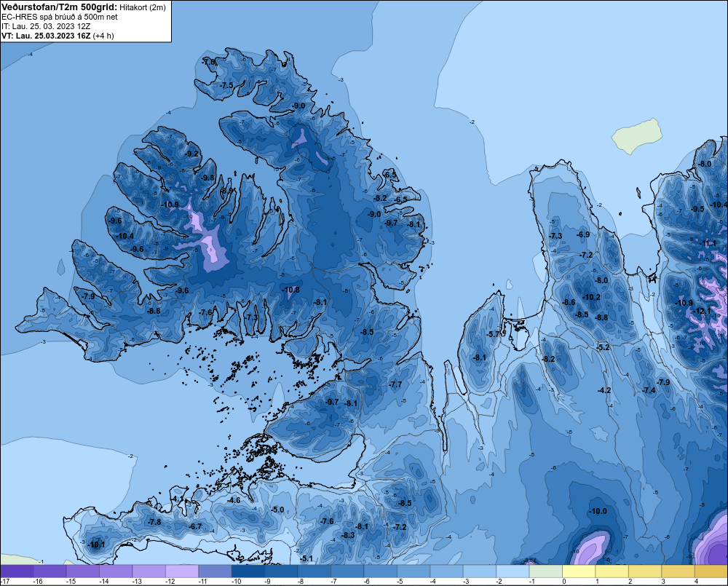Click the -17 label on the color scale
Viewport: 728px width, 586px height.
tap(5, 582)
